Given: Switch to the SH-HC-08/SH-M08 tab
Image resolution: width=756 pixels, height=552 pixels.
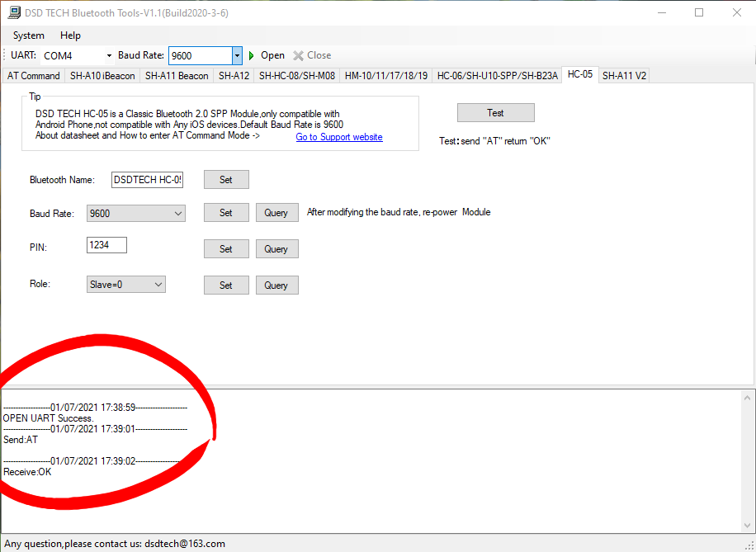Looking at the screenshot, I should [296, 76].
